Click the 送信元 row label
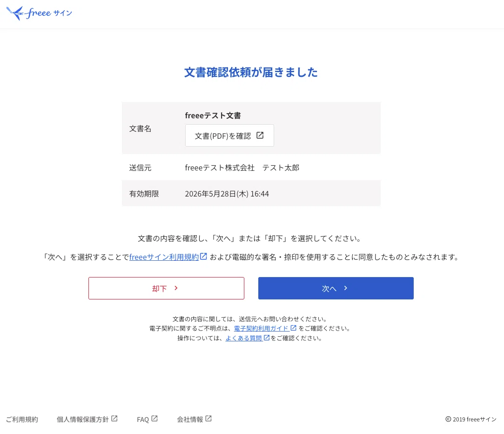The height and width of the screenshot is (434, 504). click(x=140, y=168)
